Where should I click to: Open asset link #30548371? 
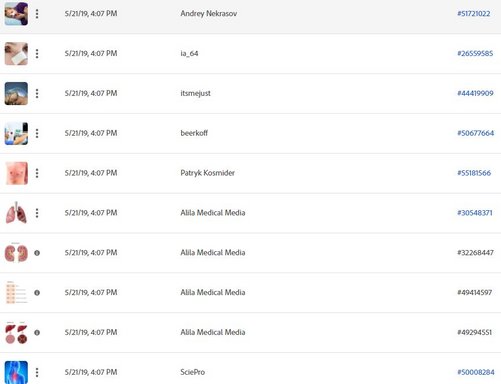tap(475, 213)
